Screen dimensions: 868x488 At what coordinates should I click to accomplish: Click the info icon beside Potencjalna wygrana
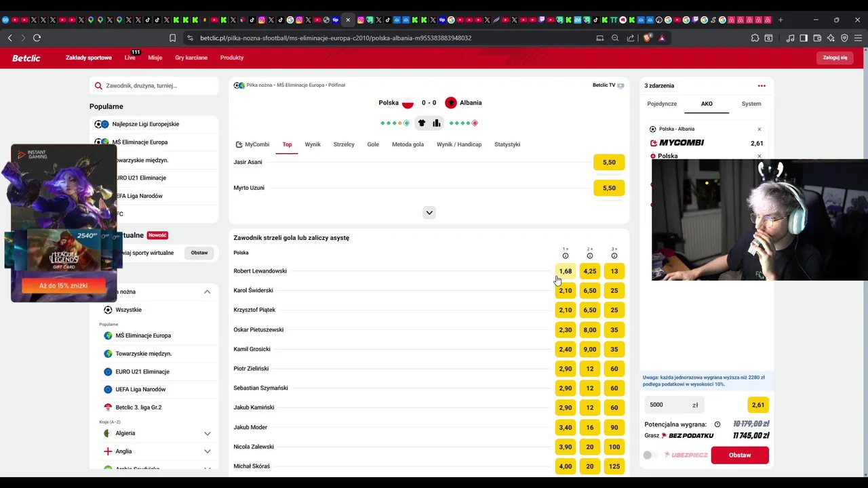[717, 424]
